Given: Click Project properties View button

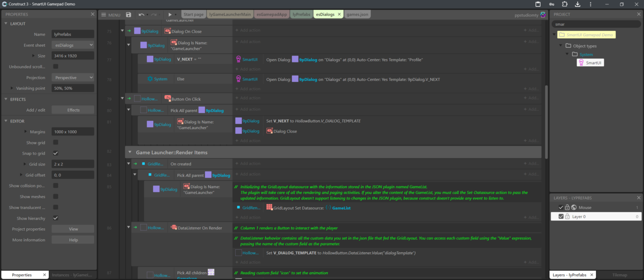Looking at the screenshot, I should (73, 229).
